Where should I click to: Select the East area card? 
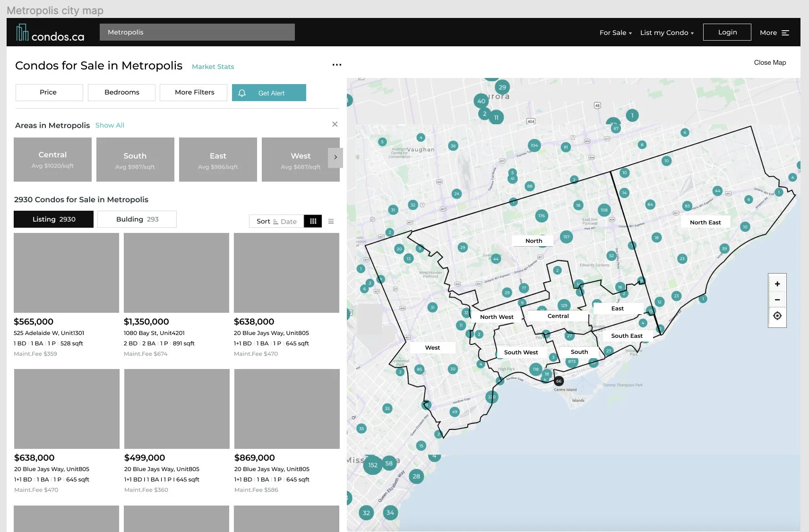218,160
